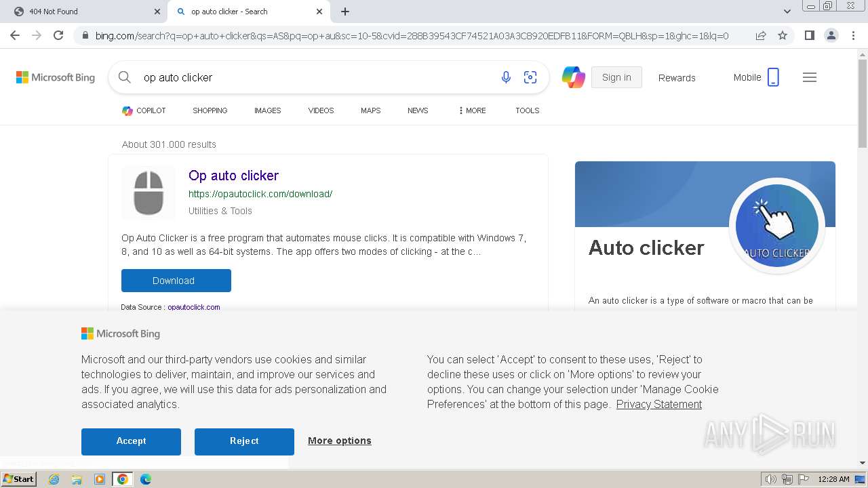Viewport: 868px width, 488px height.
Task: Select the SHOPPING search tab
Action: [x=210, y=110]
